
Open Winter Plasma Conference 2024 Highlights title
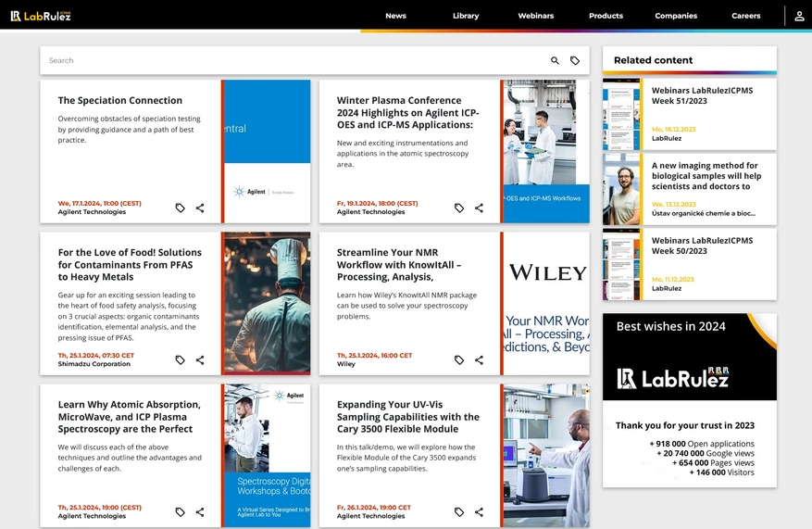tap(408, 112)
